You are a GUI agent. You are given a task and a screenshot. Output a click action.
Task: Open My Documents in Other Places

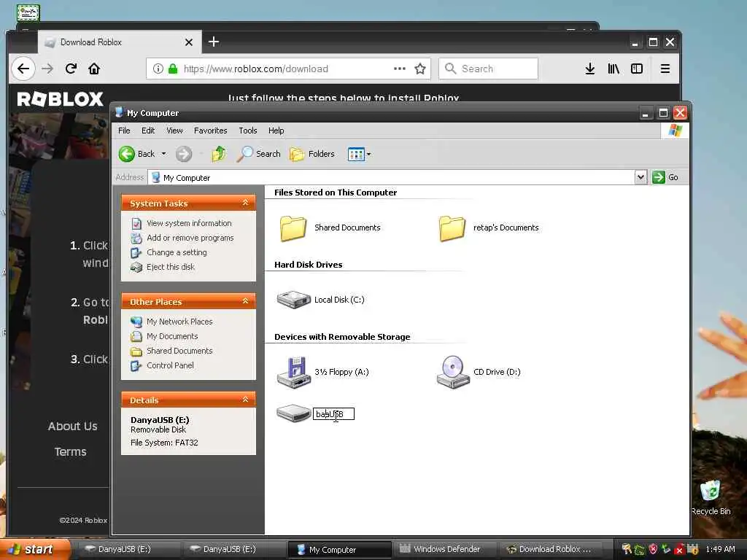172,336
